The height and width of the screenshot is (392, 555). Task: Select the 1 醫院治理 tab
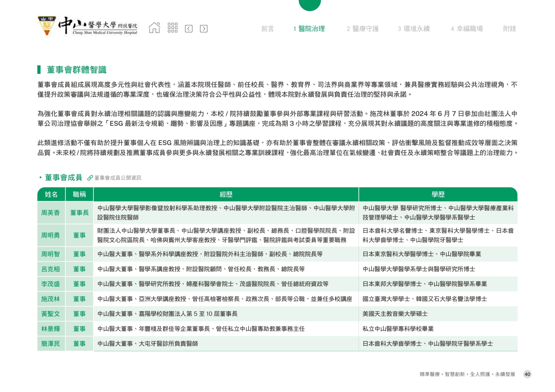309,29
